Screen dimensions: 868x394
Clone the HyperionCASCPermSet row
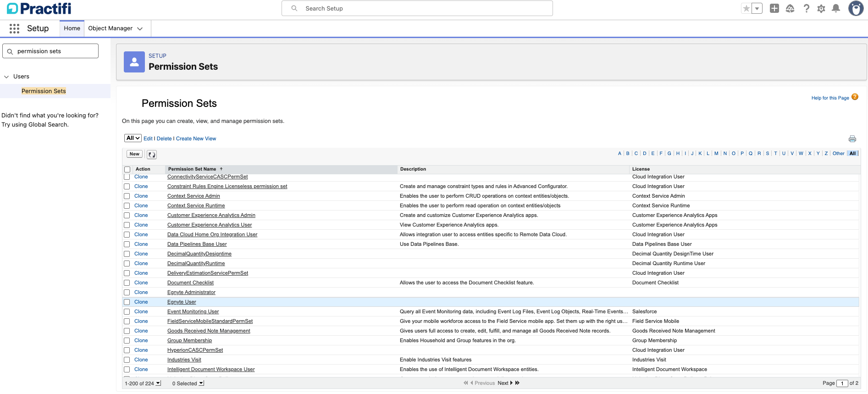141,350
